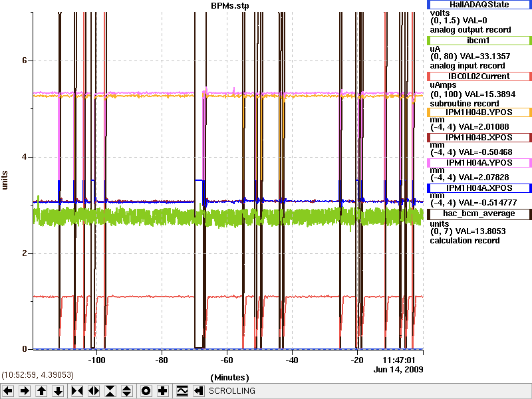Pan the plot right with the right arrow
The height and width of the screenshot is (399, 532).
pos(25,391)
